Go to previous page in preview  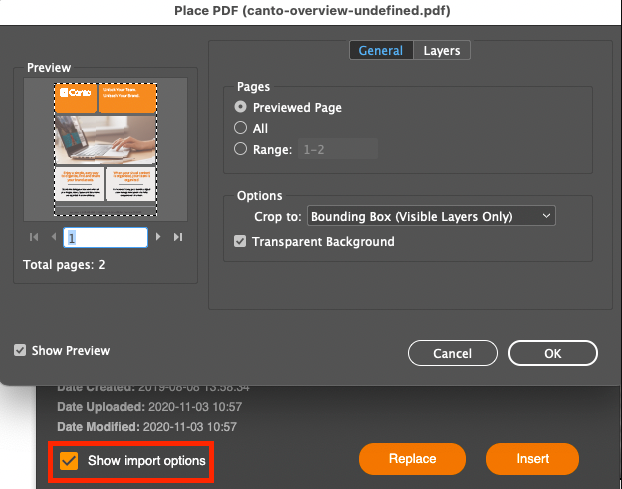53,237
